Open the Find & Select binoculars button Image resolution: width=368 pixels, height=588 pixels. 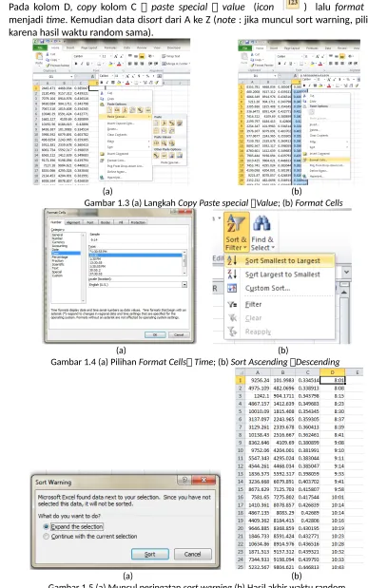[x=262, y=233]
